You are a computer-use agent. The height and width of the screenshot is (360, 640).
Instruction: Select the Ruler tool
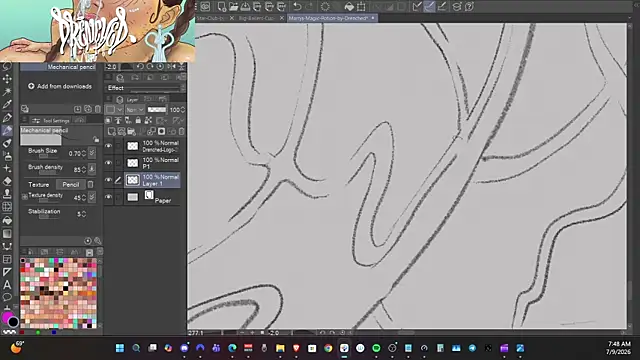click(7, 272)
